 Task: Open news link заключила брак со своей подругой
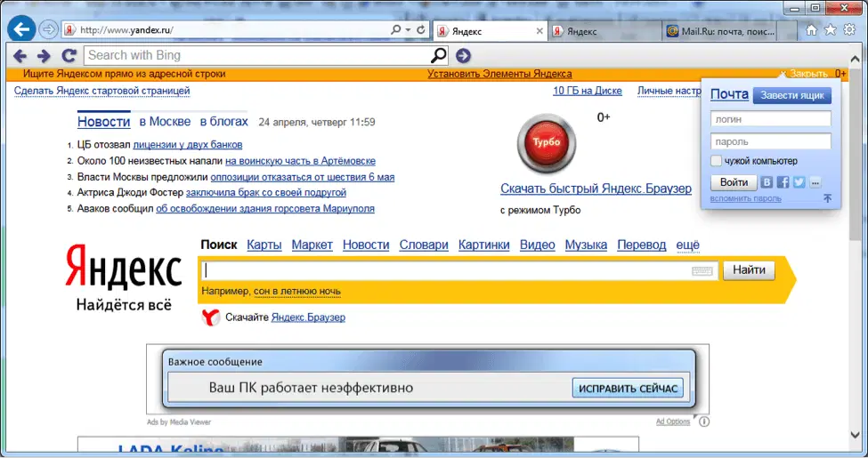point(265,192)
